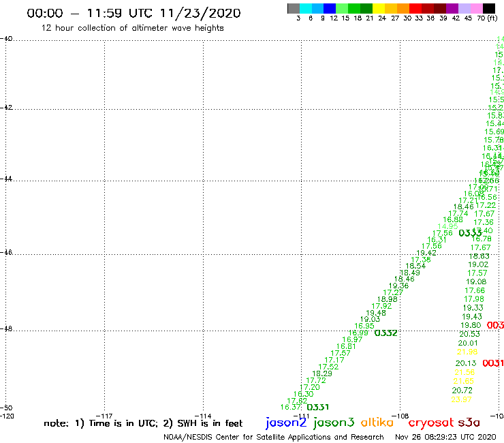This screenshot has width=504, height=443.
Task: Click the title '00:00 – 11:59 UTC 11/23/2020'
Action: coord(133,13)
